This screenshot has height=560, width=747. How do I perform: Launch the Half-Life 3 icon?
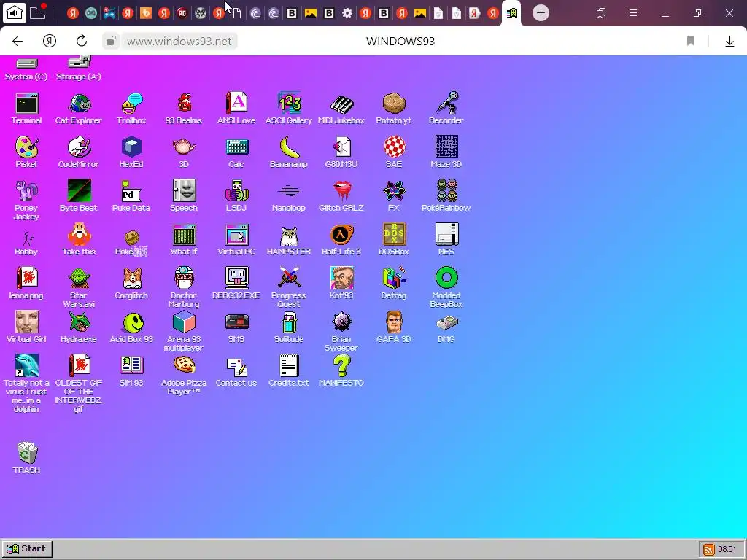[x=341, y=240]
